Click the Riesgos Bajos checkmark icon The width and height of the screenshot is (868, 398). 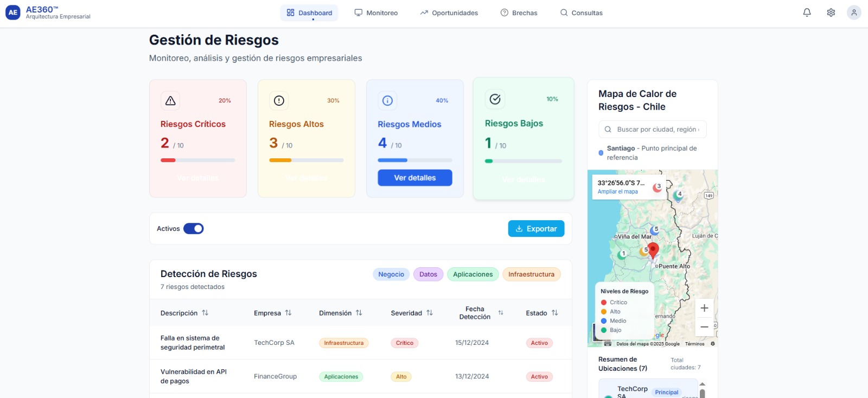point(495,99)
